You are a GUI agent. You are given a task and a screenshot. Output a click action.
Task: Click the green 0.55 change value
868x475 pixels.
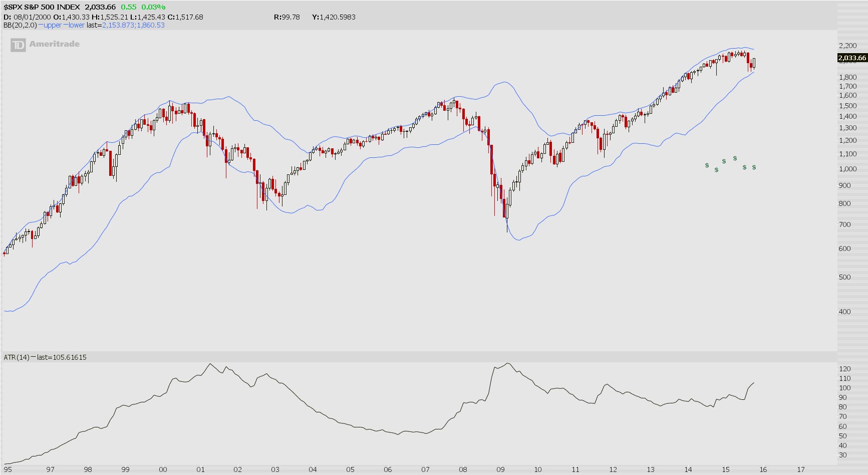(x=129, y=7)
